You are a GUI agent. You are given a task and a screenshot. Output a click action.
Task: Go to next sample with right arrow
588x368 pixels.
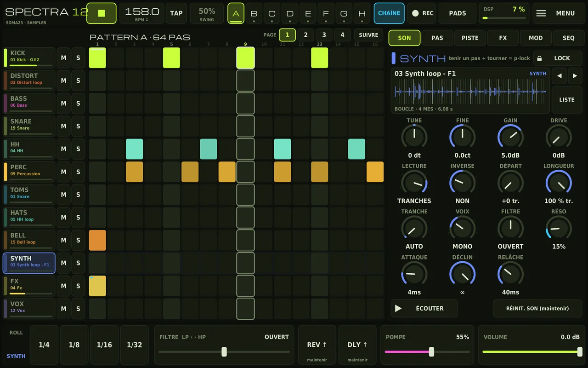tap(575, 76)
